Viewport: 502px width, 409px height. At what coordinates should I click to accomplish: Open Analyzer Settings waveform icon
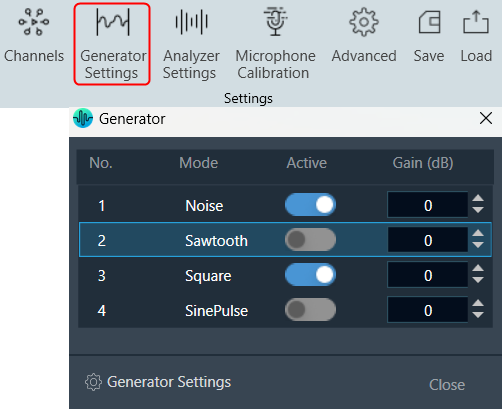pyautogui.click(x=191, y=22)
